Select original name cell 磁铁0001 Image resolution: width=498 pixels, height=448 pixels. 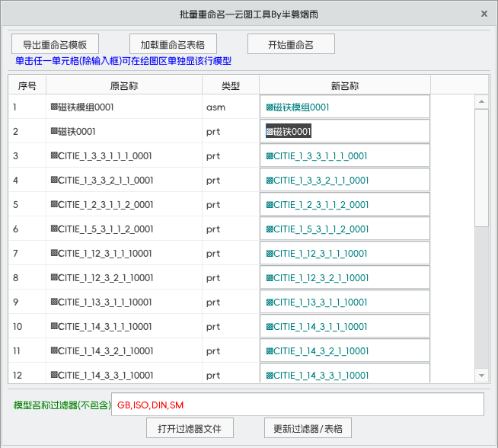(124, 131)
